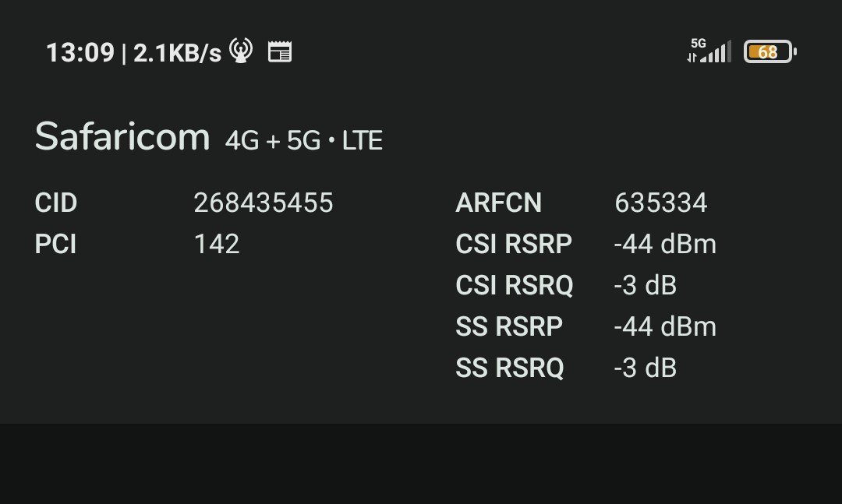
Task: Tap the 4G + 5G • LTE network label
Action: click(304, 141)
